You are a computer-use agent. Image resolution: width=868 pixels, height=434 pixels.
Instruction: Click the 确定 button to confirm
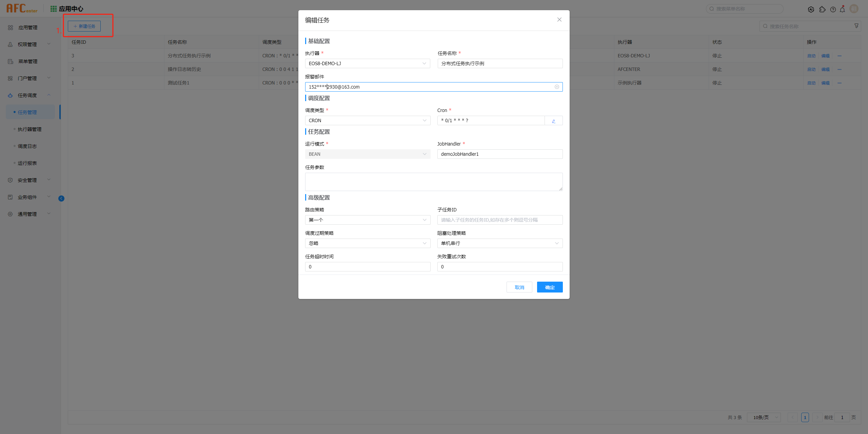(x=550, y=287)
